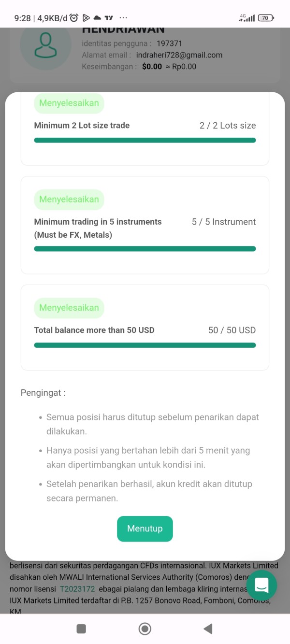
Task: Open the license number T2023172 link
Action: [x=77, y=589]
